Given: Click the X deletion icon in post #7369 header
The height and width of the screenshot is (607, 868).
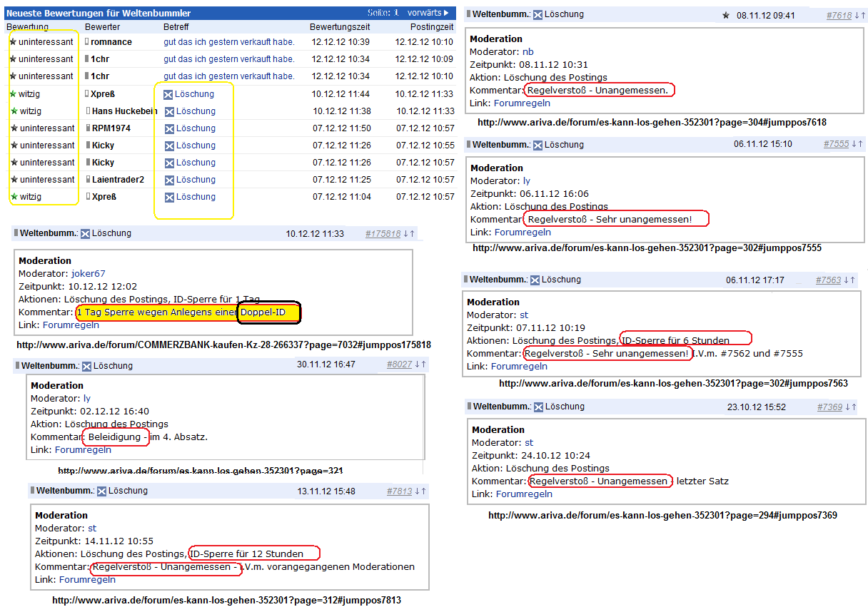Looking at the screenshot, I should pyautogui.click(x=539, y=407).
